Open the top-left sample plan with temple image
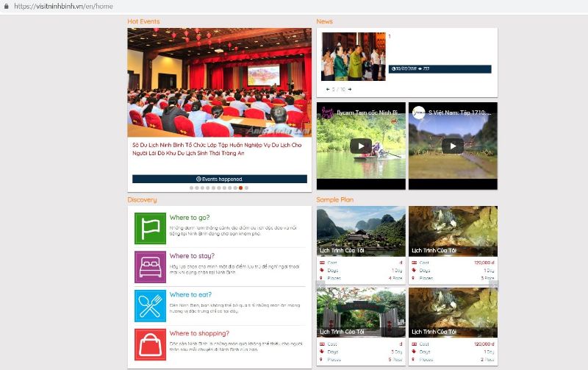 361,230
